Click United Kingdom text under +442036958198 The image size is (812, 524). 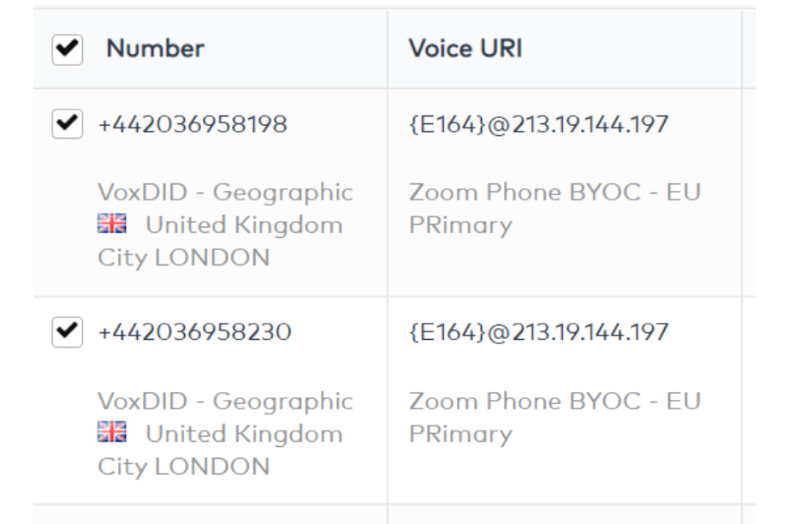coord(243,225)
